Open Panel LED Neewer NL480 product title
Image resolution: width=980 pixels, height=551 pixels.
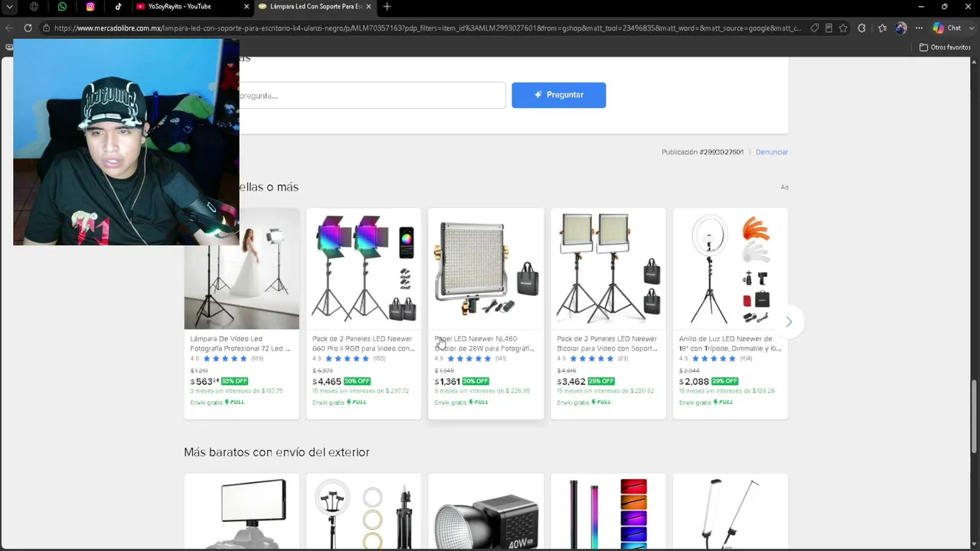point(485,344)
